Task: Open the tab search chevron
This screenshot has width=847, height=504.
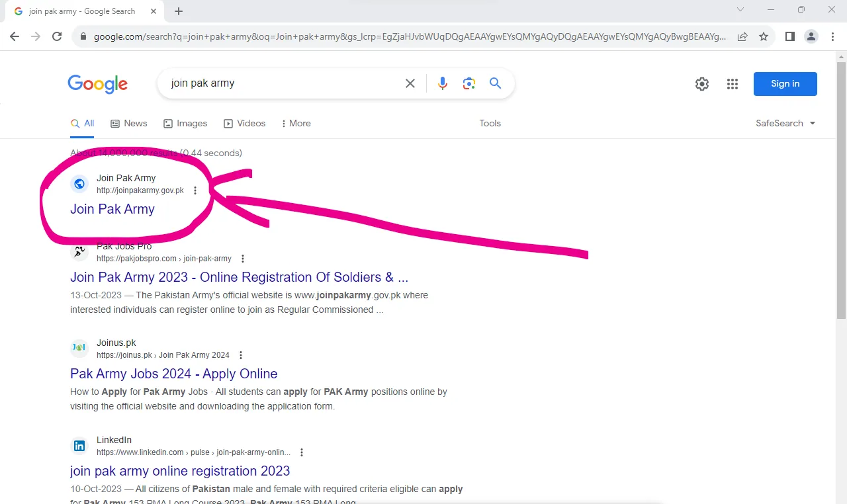Action: tap(740, 10)
